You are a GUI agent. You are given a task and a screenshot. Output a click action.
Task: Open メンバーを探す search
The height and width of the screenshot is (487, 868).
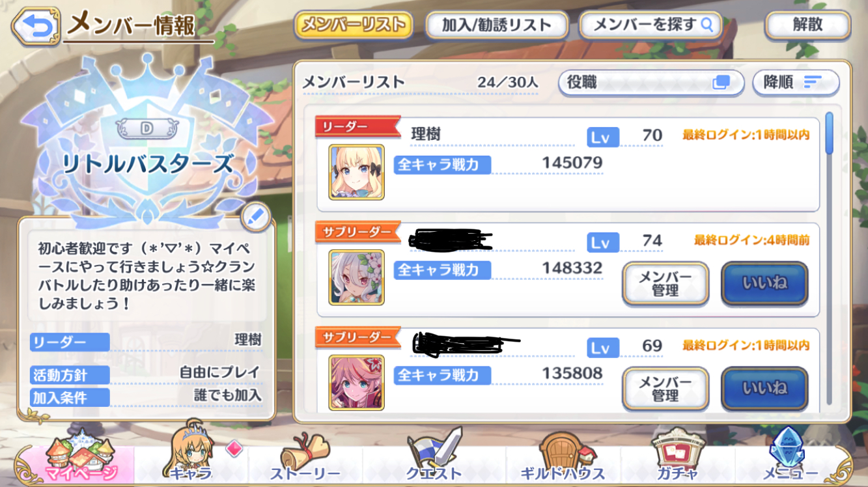click(x=651, y=25)
